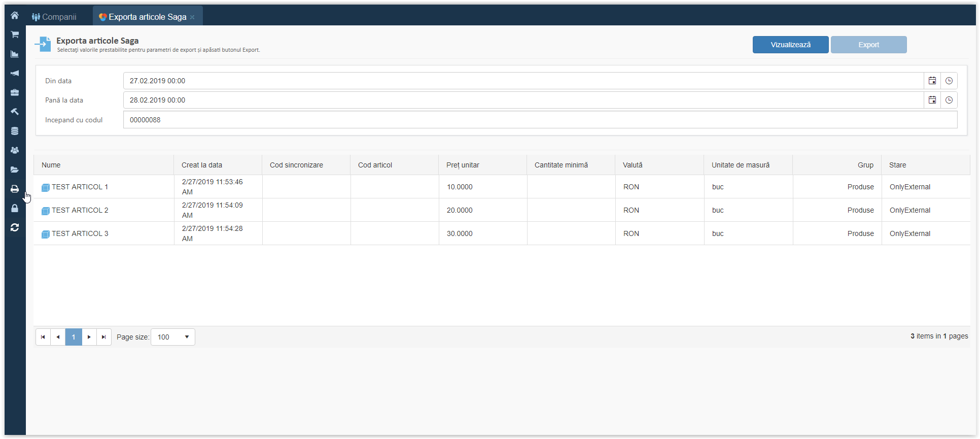Click the TEST ARTICOL 2 cube icon
Image resolution: width=980 pixels, height=439 pixels.
click(x=46, y=211)
